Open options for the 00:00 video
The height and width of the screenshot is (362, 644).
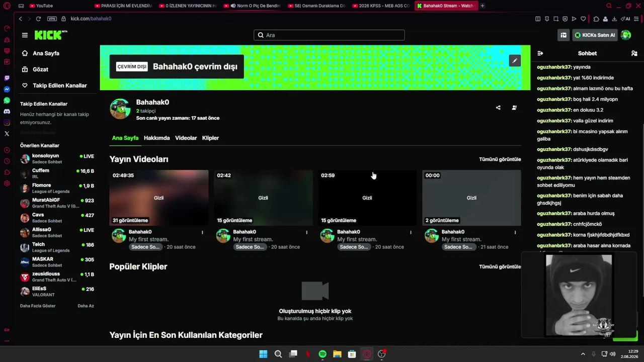pos(515,232)
